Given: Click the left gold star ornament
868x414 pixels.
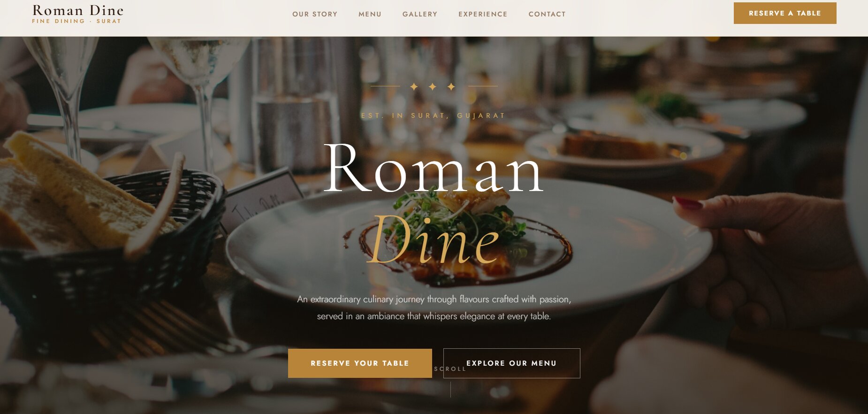Looking at the screenshot, I should coord(414,87).
